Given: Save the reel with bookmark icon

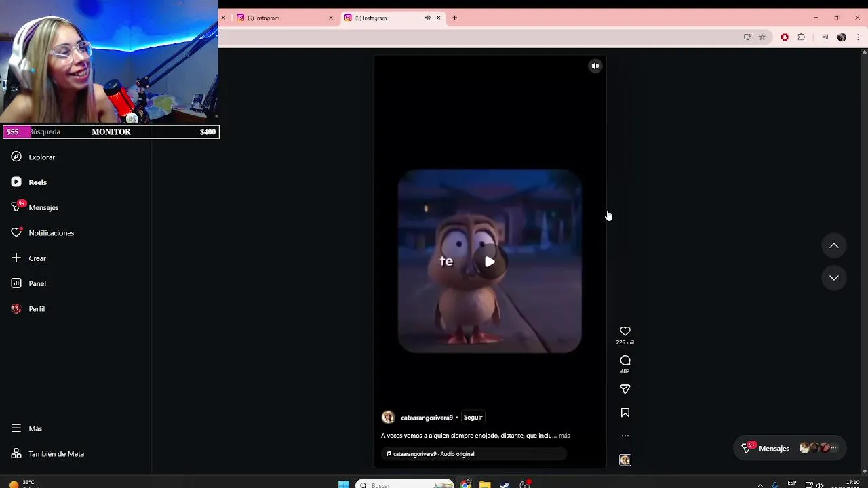Looking at the screenshot, I should (625, 413).
